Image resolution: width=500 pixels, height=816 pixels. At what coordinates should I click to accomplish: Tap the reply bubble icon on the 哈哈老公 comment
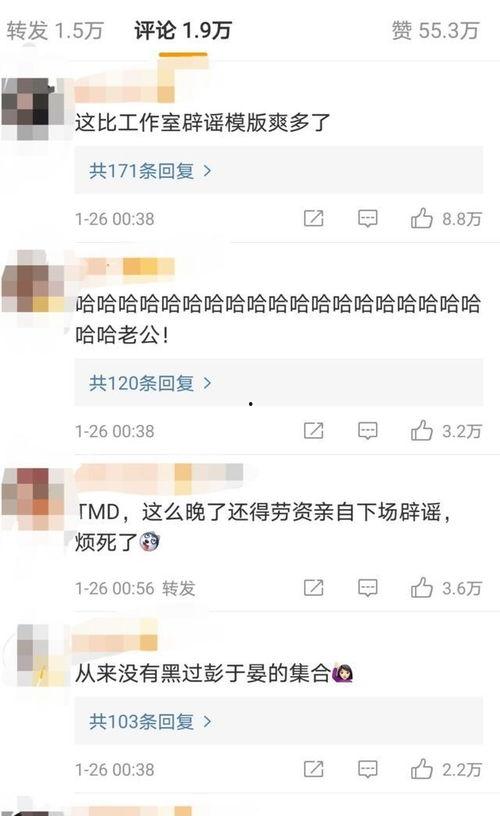367,431
